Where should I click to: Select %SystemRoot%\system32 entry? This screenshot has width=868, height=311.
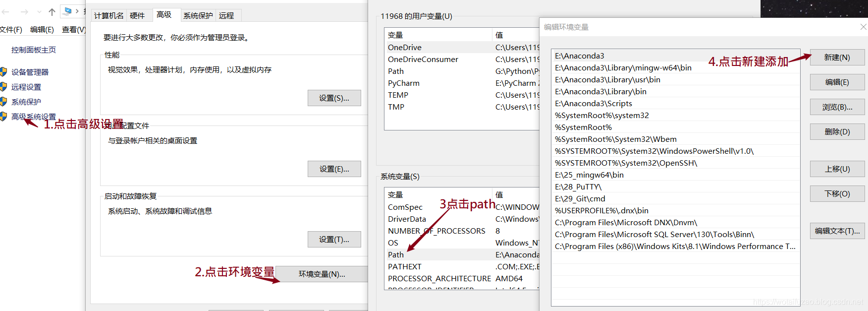tap(676, 115)
